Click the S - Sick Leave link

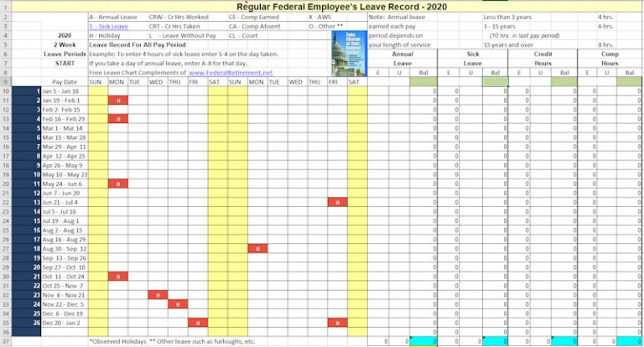pyautogui.click(x=108, y=27)
